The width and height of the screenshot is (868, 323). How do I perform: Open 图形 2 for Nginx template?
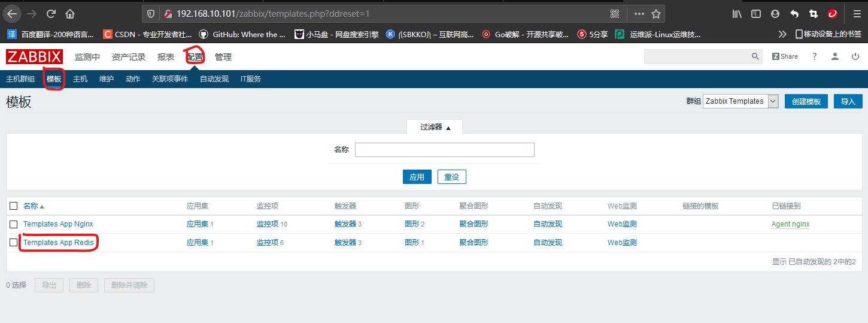[412, 224]
